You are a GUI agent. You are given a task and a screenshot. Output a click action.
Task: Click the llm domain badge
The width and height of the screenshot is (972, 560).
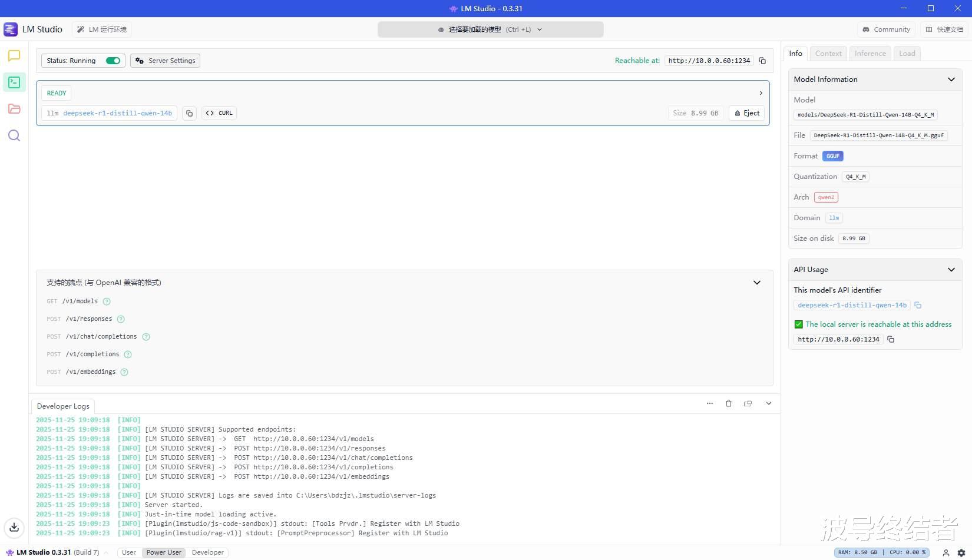834,218
